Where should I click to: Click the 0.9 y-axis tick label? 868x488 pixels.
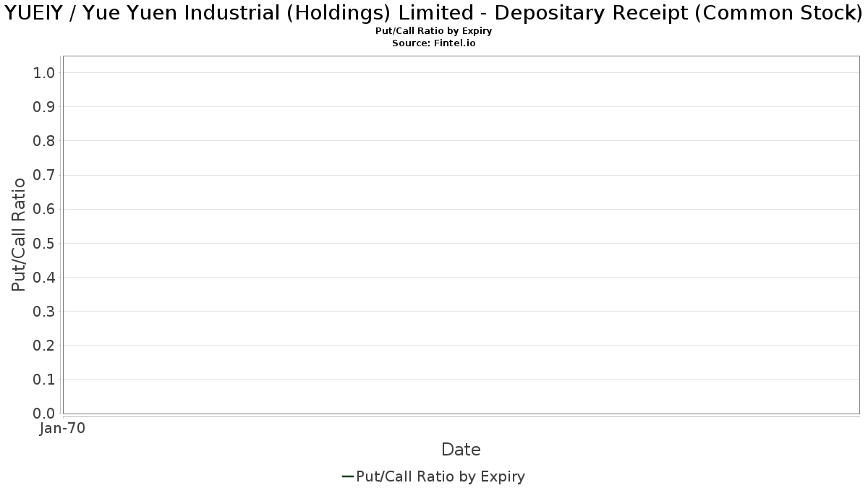(44, 106)
